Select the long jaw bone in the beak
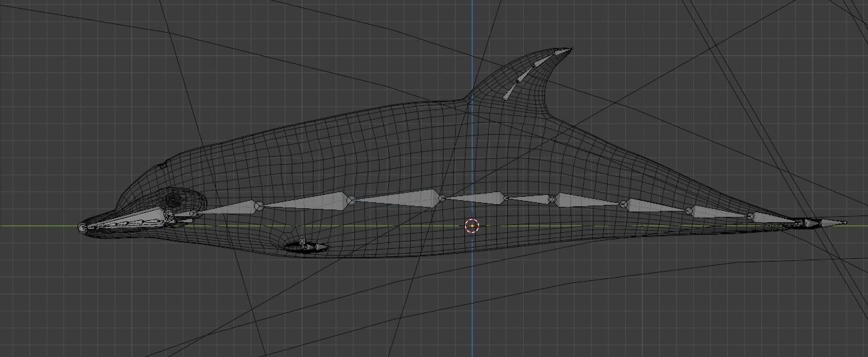The image size is (868, 357). [127, 220]
